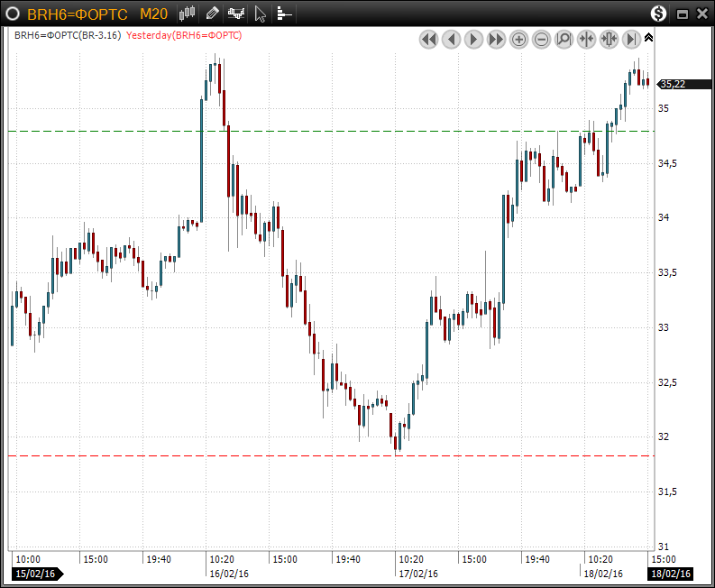Click the BRH6=ФОРТС(BR-3.16) series legend label
The image size is (715, 588).
[x=67, y=35]
